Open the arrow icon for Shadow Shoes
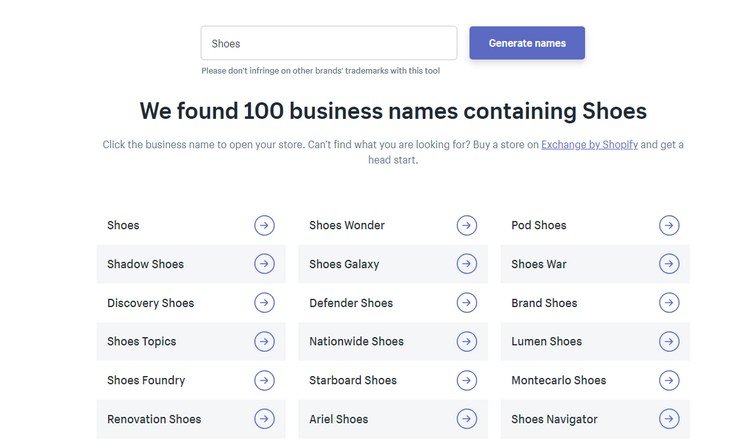Viewport: 750px width, 440px height. [x=264, y=264]
